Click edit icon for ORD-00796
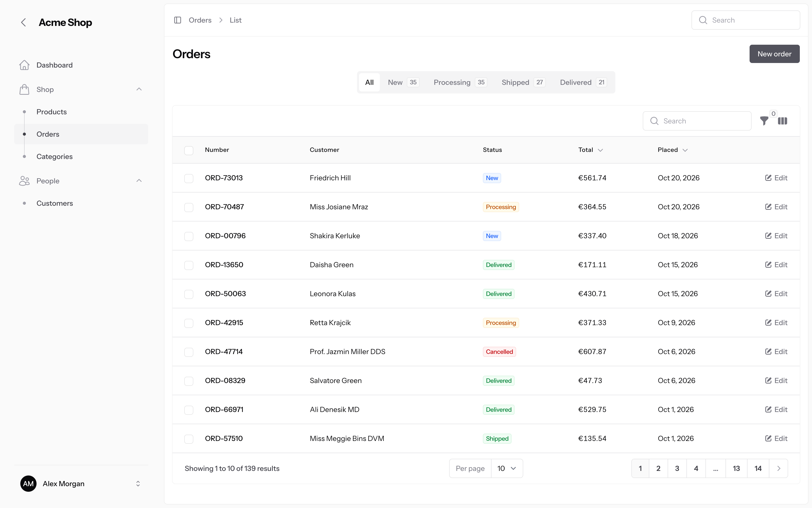 pos(768,235)
